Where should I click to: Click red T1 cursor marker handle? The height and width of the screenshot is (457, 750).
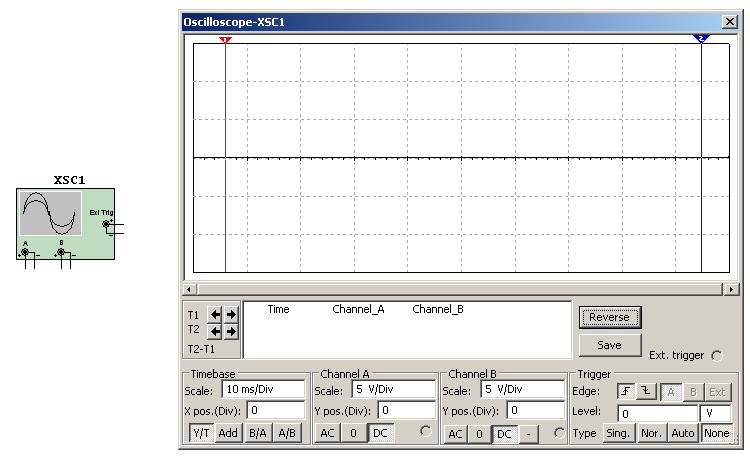[x=225, y=39]
